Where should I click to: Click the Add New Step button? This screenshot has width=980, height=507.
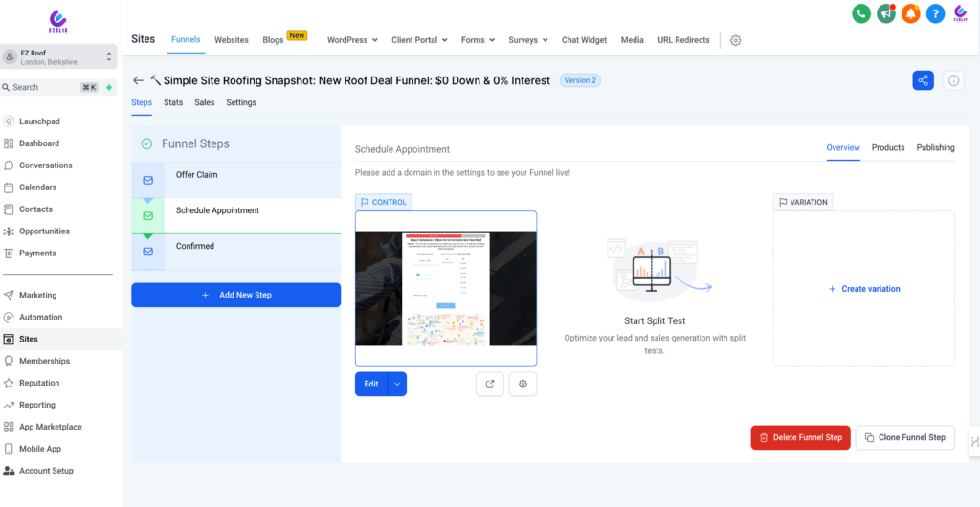[x=235, y=295]
